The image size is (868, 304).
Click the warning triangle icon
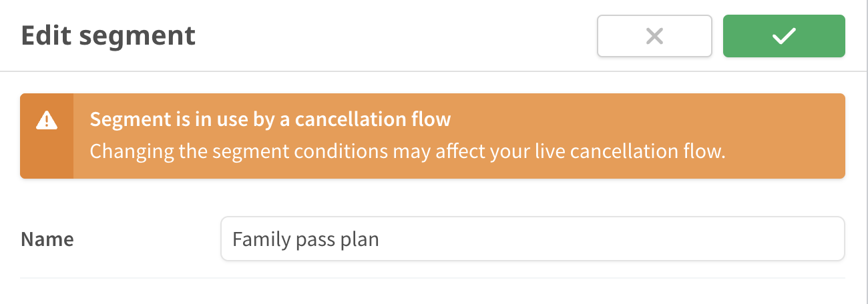[47, 121]
